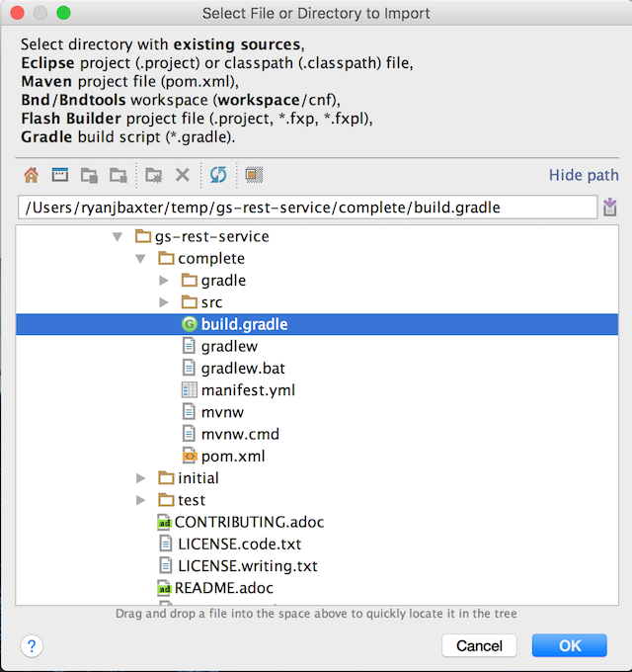Select the pom.xml file
The width and height of the screenshot is (632, 672).
233,456
